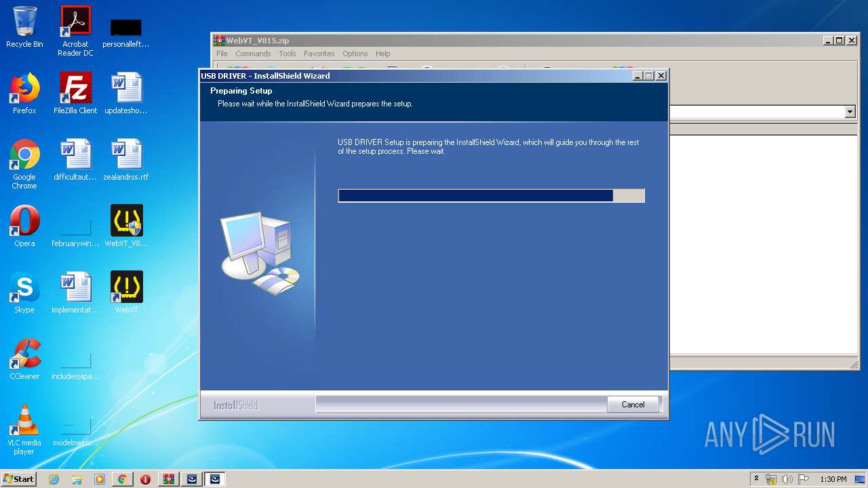Open the File menu in WinRAR
Image resolution: width=868 pixels, height=488 pixels.
[222, 54]
